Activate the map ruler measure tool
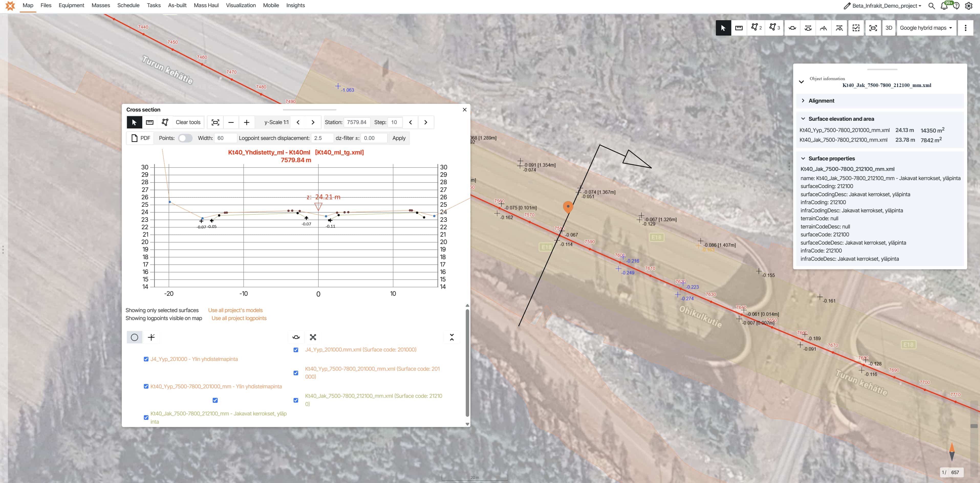The width and height of the screenshot is (980, 483). click(739, 28)
